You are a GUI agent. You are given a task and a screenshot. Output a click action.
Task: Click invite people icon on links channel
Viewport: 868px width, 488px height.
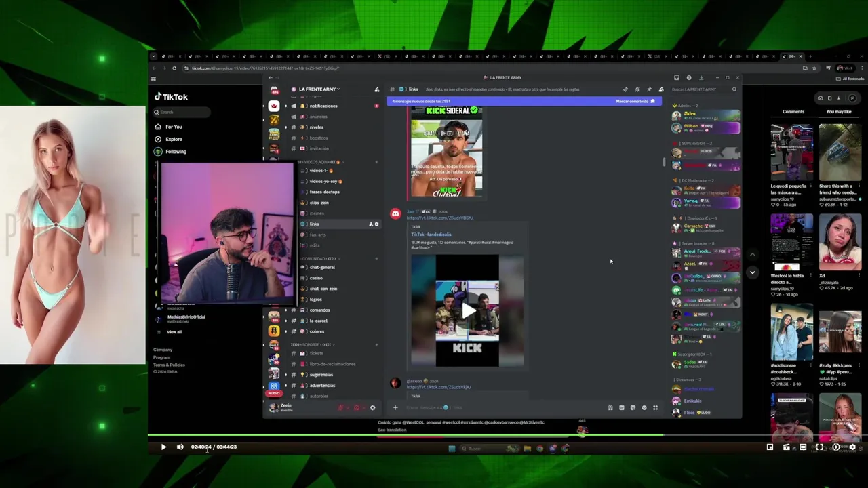click(370, 224)
